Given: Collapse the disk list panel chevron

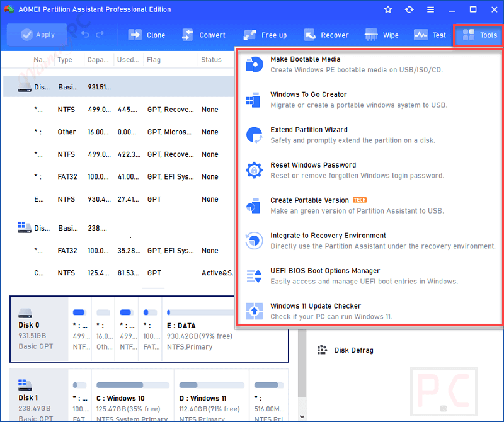Looking at the screenshot, I should tap(153, 288).
